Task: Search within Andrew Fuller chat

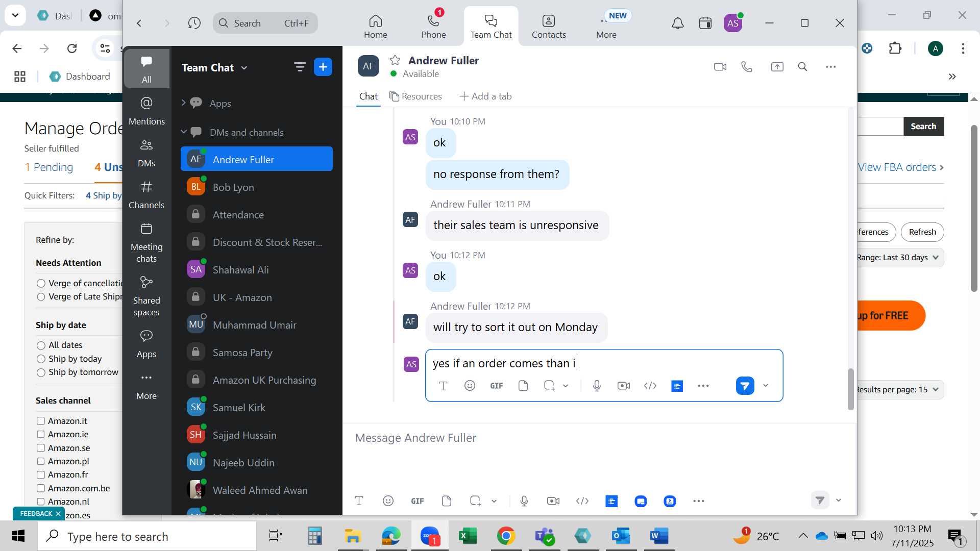Action: click(802, 67)
